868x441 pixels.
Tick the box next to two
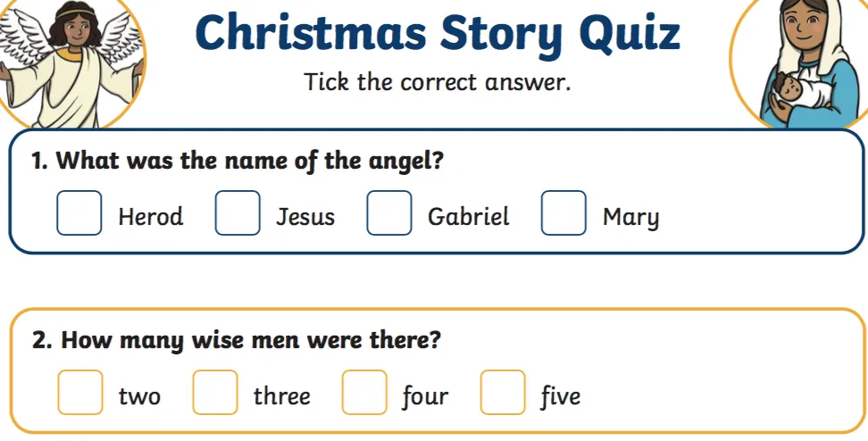point(80,393)
